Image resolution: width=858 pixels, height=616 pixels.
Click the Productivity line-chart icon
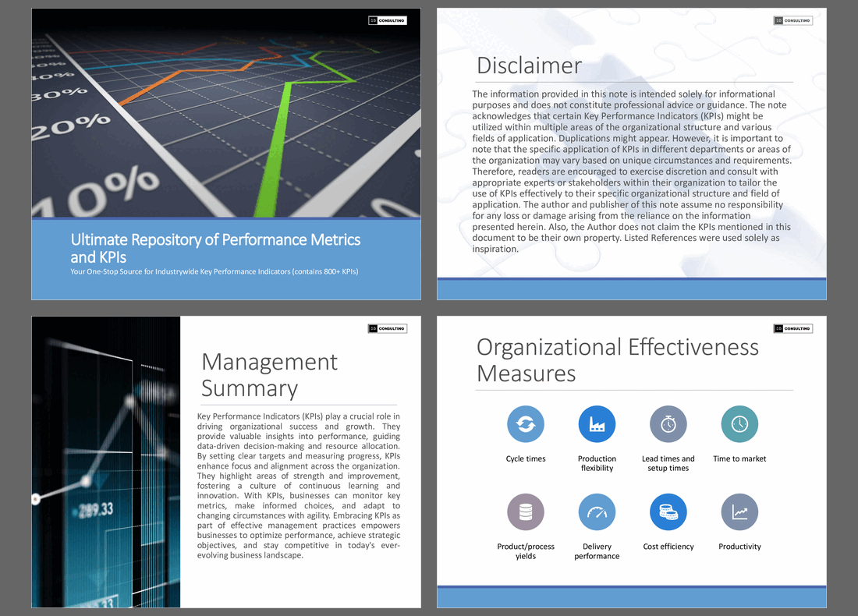[739, 512]
